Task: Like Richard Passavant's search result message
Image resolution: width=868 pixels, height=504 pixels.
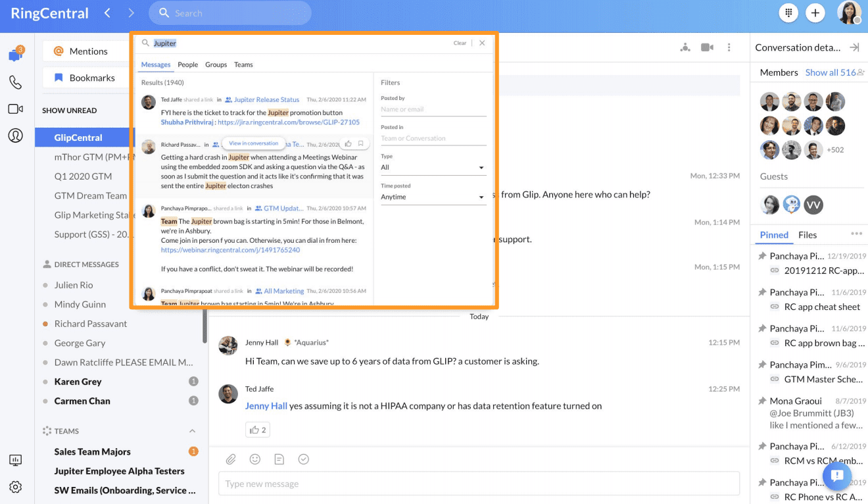Action: [349, 143]
